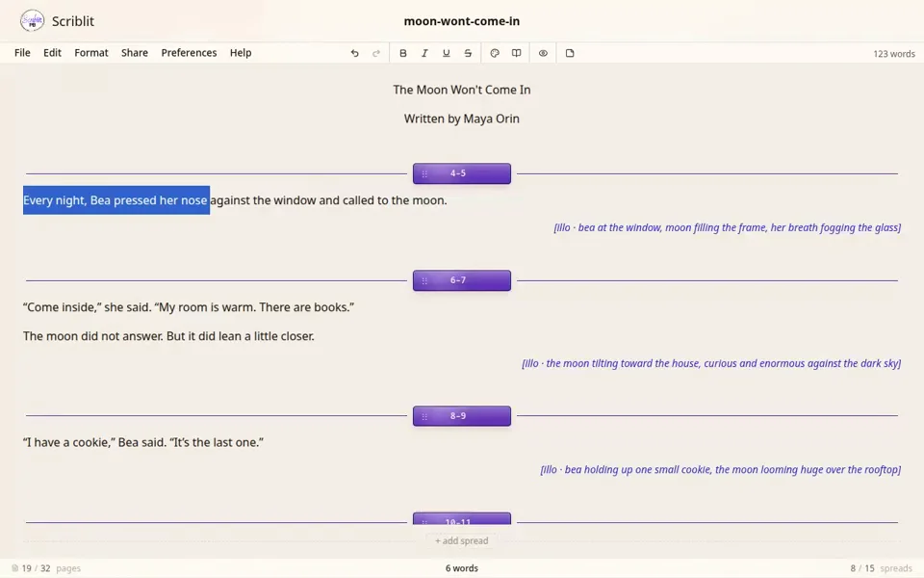The image size is (924, 578).
Task: Open the Help menu
Action: [x=241, y=52]
